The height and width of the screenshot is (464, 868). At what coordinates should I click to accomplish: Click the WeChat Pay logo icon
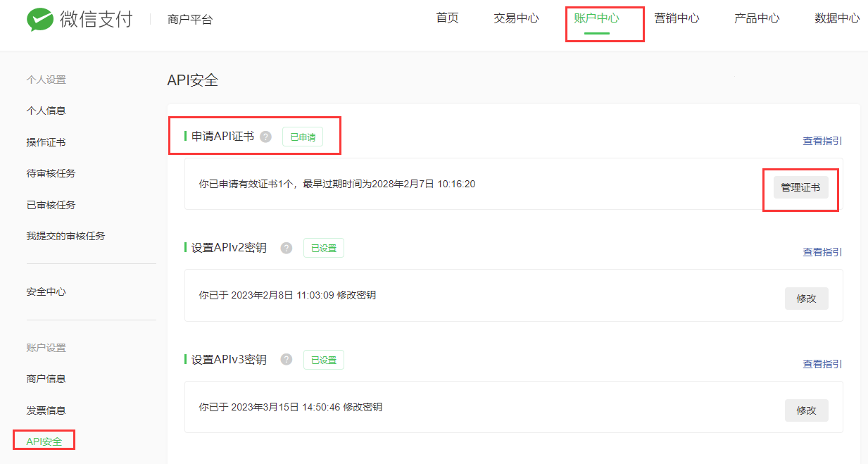click(40, 20)
